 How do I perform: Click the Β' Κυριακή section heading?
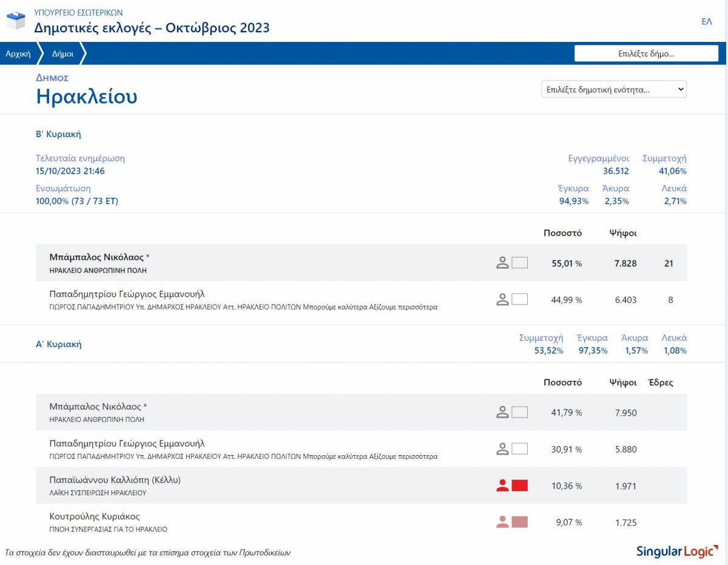[x=58, y=134]
